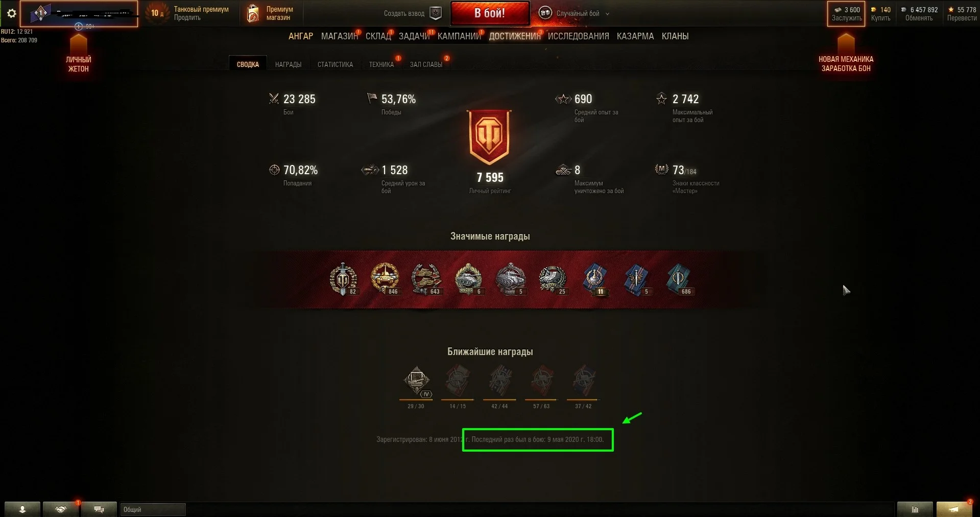Open the contacts icon in bottom bar

click(x=22, y=509)
